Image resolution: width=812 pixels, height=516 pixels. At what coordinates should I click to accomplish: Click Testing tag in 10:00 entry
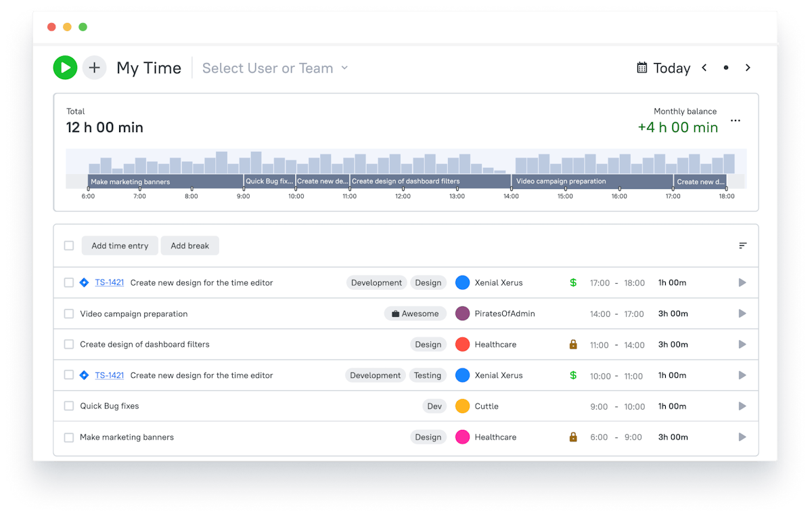pyautogui.click(x=428, y=375)
